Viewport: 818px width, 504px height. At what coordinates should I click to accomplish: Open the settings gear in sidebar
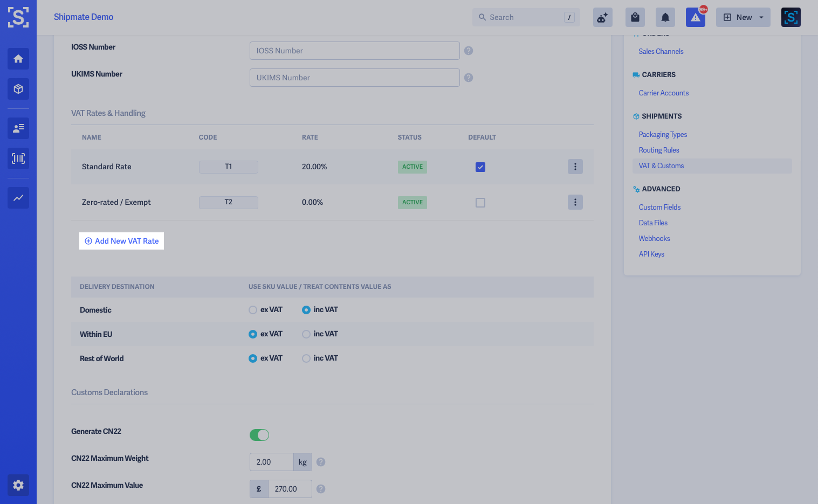coord(18,485)
